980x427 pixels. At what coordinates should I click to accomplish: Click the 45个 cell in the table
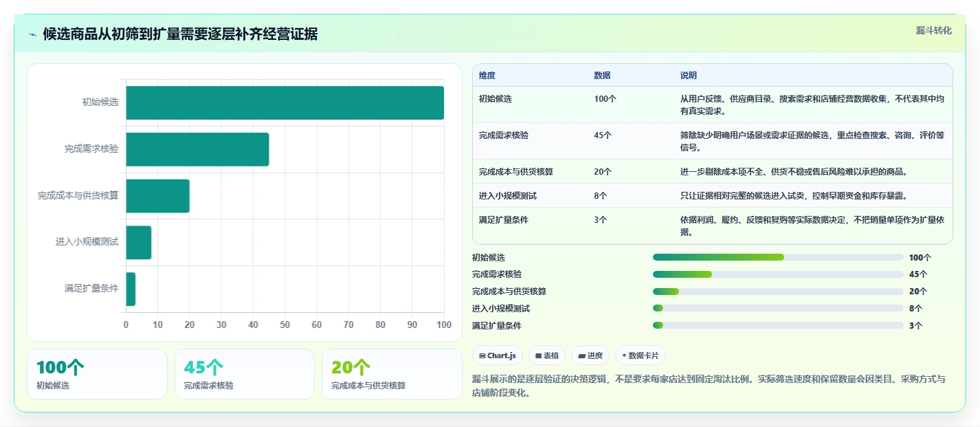coord(603,135)
